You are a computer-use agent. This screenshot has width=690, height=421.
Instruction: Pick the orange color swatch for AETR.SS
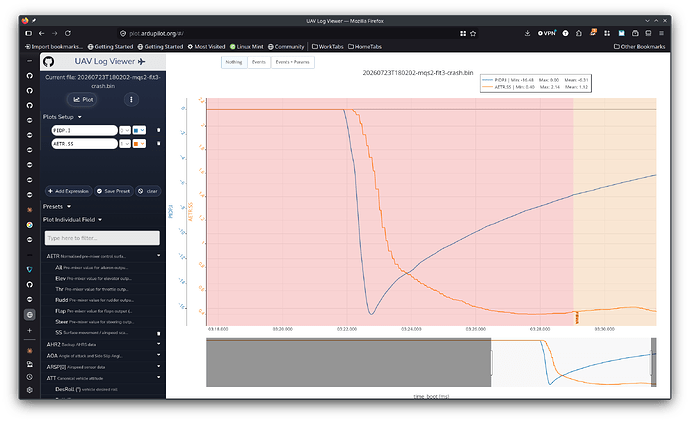[x=139, y=143]
